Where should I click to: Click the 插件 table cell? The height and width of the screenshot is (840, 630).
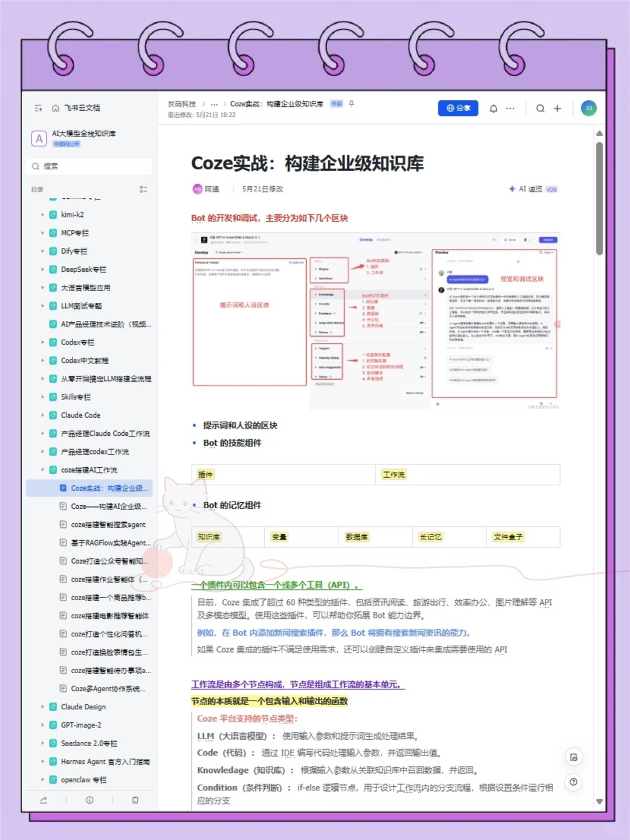pos(283,475)
